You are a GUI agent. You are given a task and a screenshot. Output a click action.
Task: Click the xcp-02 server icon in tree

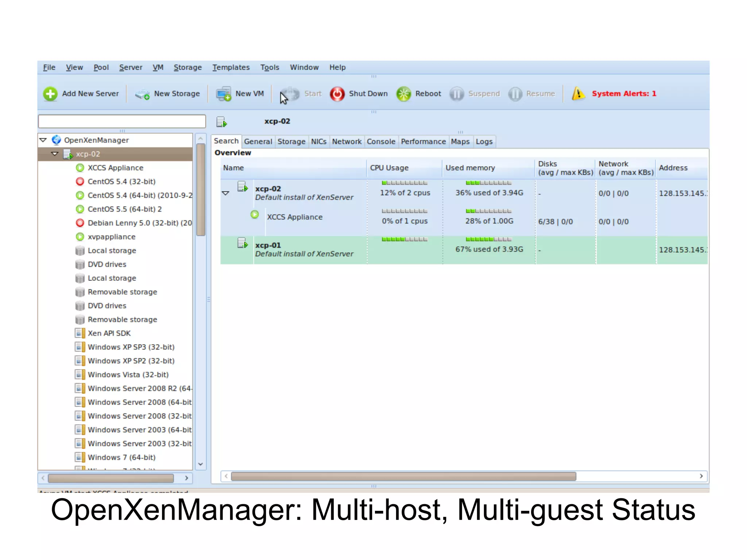[68, 154]
